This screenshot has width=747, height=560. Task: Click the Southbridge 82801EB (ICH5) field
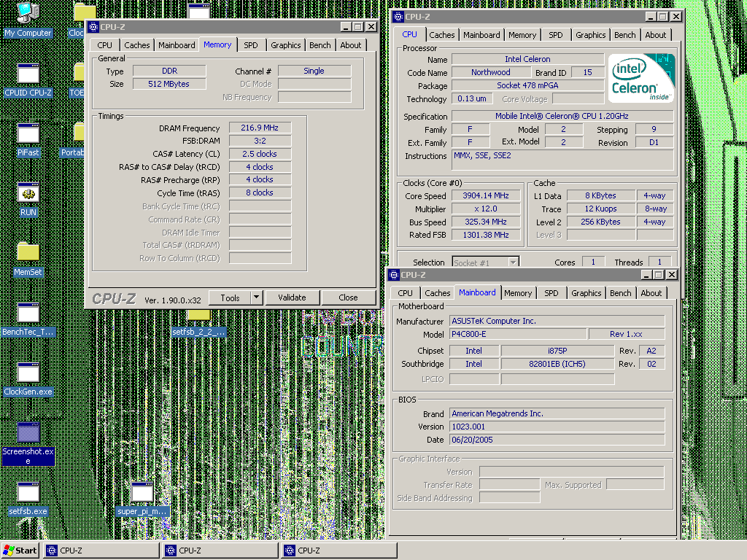coord(557,364)
